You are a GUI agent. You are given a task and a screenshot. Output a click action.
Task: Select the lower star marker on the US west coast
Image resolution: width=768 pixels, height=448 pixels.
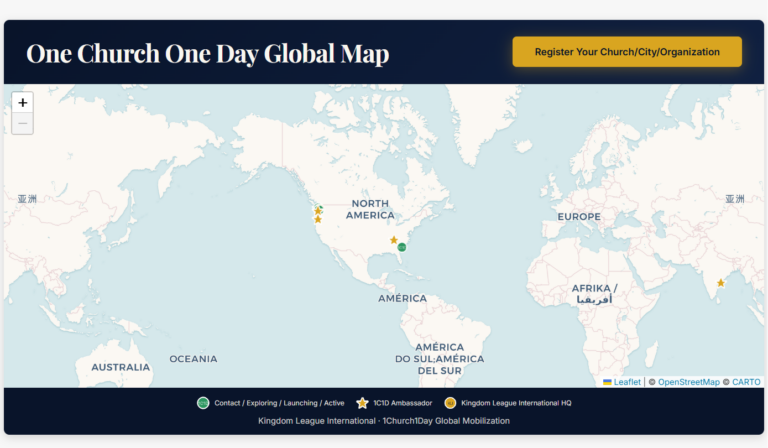(x=318, y=219)
